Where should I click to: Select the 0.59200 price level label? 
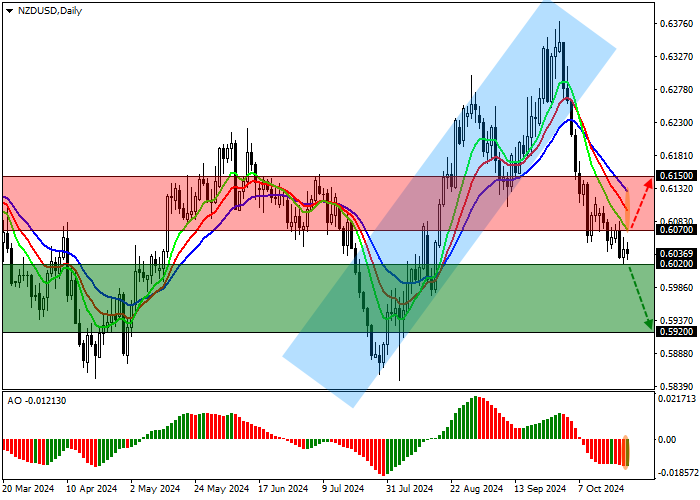coord(676,332)
